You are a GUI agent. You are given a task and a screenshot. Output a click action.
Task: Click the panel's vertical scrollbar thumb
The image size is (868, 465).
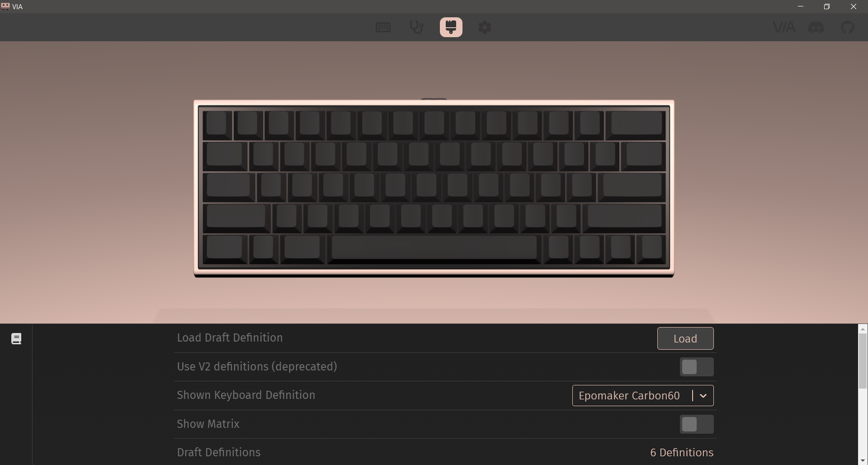click(863, 361)
